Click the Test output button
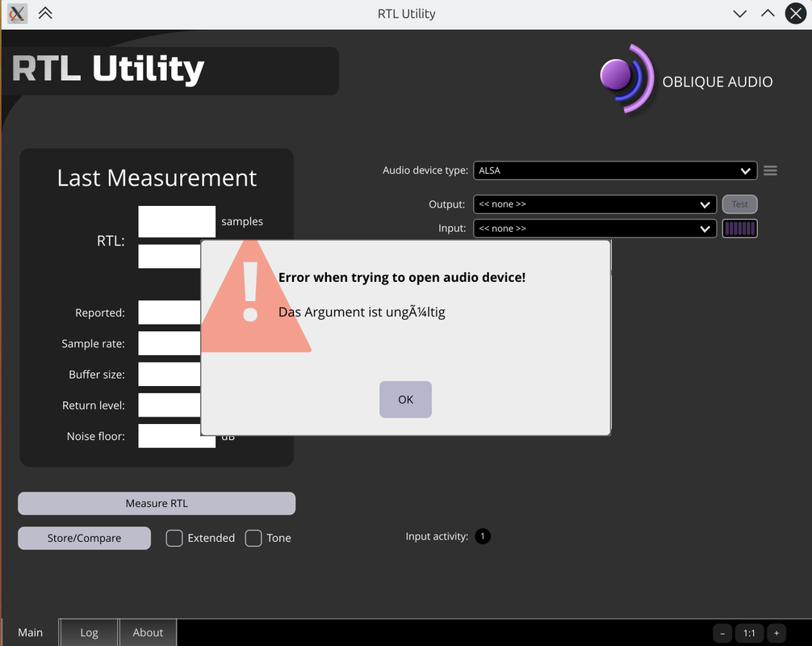Screen dimensions: 812x646 coord(739,204)
